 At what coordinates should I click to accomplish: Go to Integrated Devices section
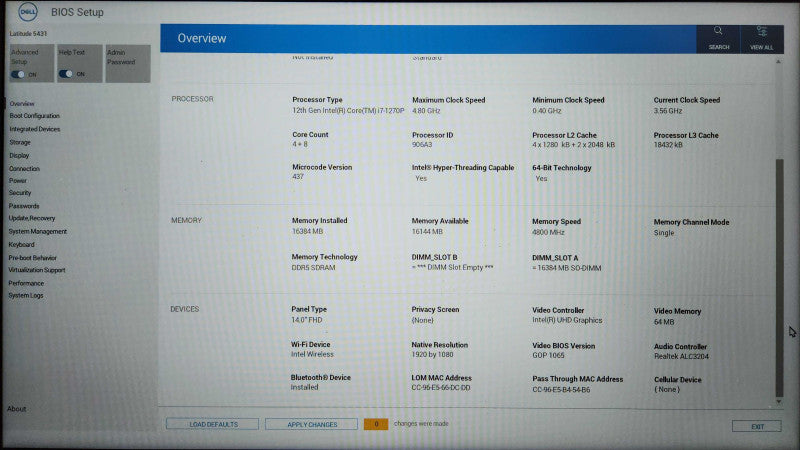(x=35, y=129)
